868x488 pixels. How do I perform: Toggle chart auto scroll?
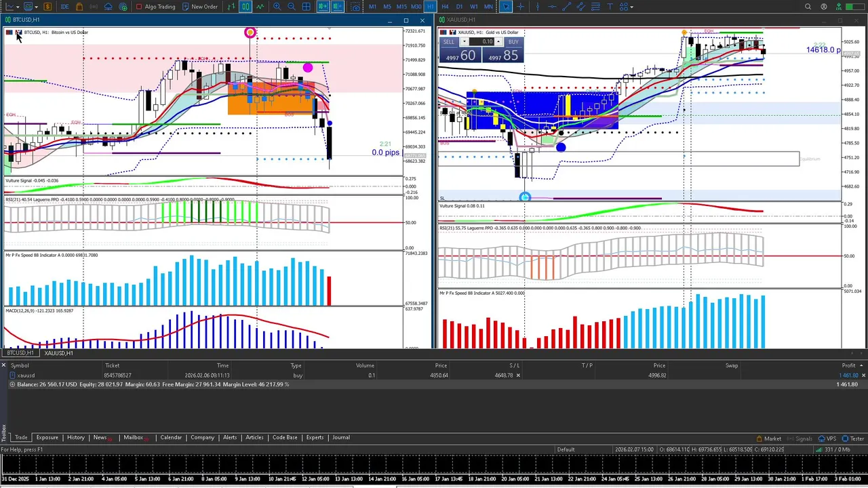(323, 7)
